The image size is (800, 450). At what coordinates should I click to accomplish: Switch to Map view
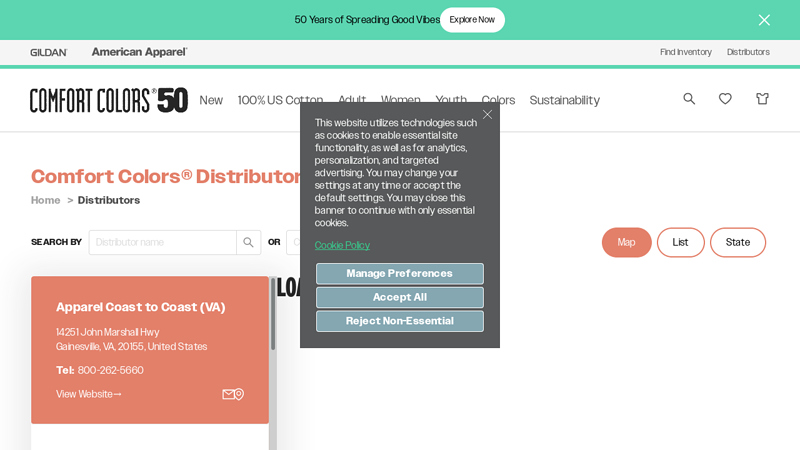point(626,242)
